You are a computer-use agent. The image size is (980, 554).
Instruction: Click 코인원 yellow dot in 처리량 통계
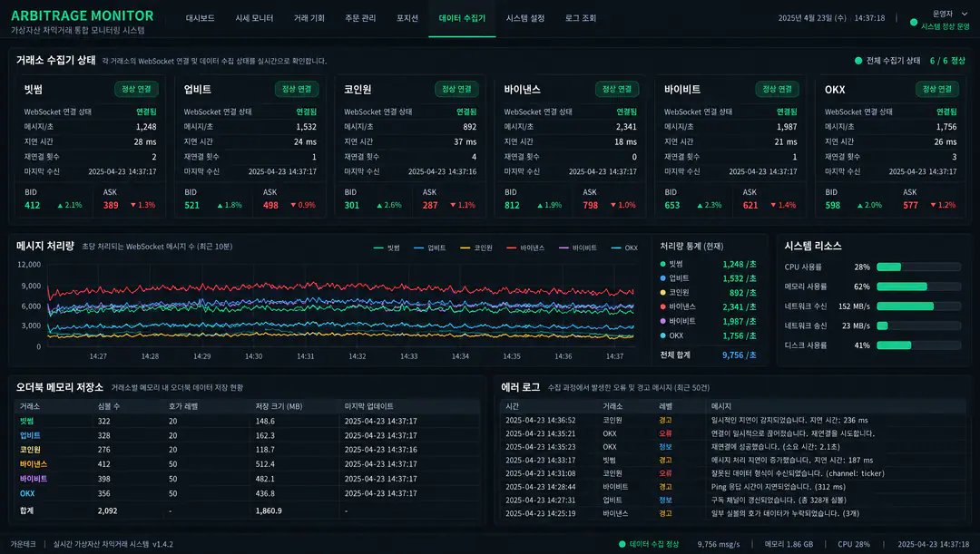662,292
